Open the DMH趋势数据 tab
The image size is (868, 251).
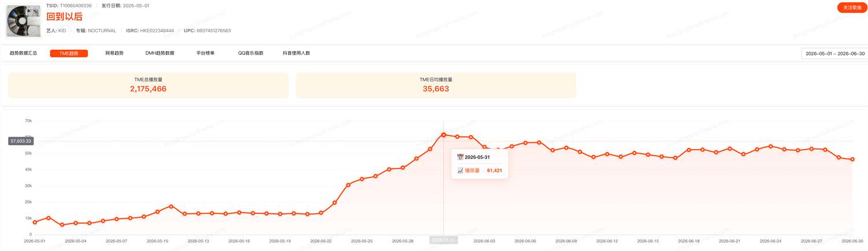coord(160,53)
